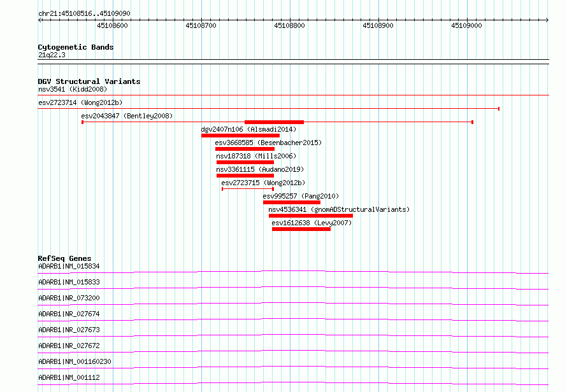Open variant nsv3361115 (Audano2019) label
The height and width of the screenshot is (392, 567).
coord(260,169)
